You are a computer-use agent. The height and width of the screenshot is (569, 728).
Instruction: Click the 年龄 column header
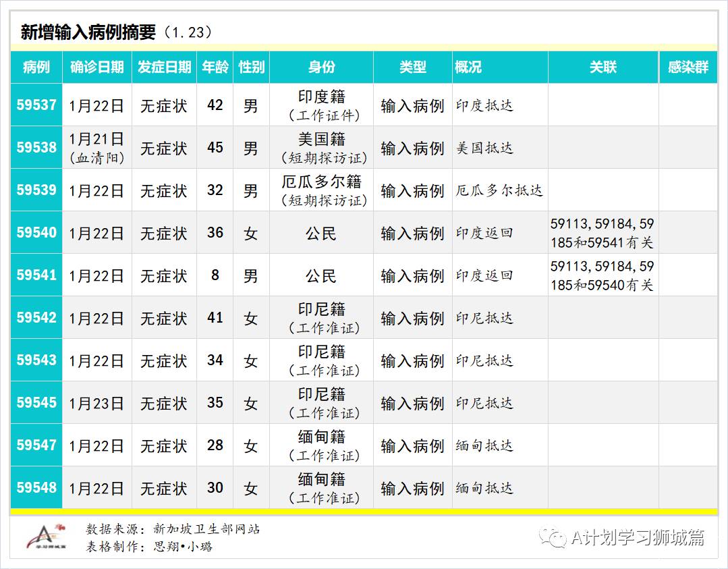pyautogui.click(x=215, y=67)
